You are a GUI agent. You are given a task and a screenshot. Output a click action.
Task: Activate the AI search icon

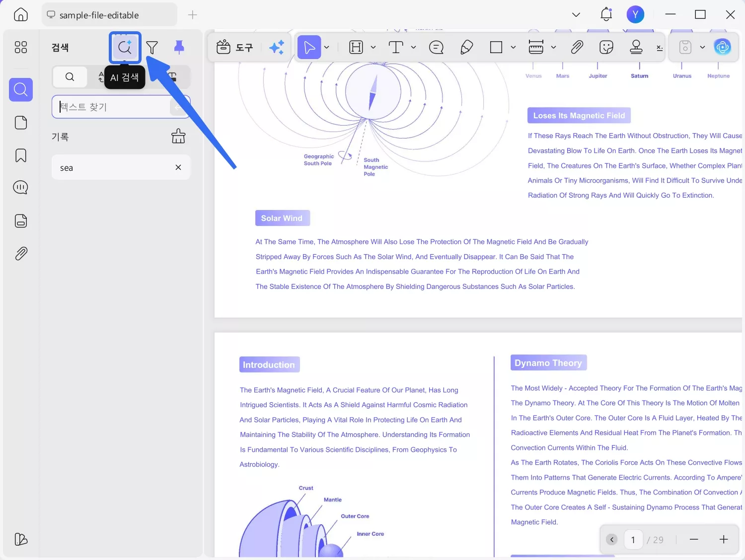pyautogui.click(x=125, y=48)
